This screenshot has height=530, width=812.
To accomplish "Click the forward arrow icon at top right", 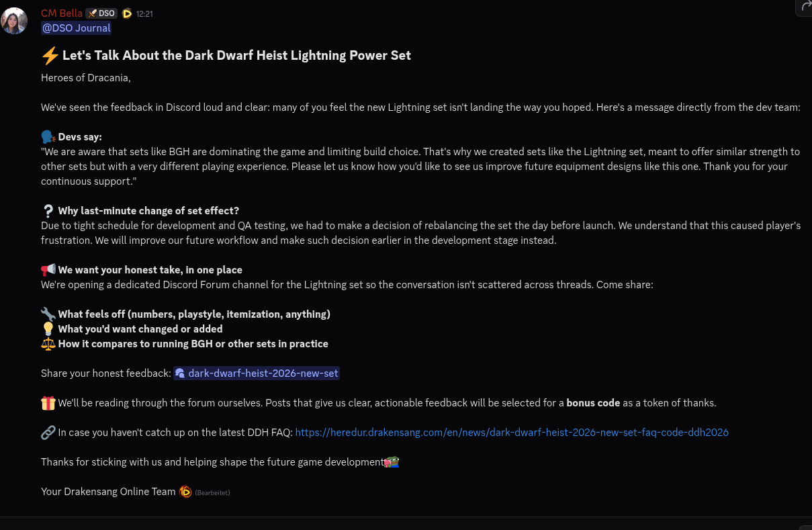I will 805,7.
